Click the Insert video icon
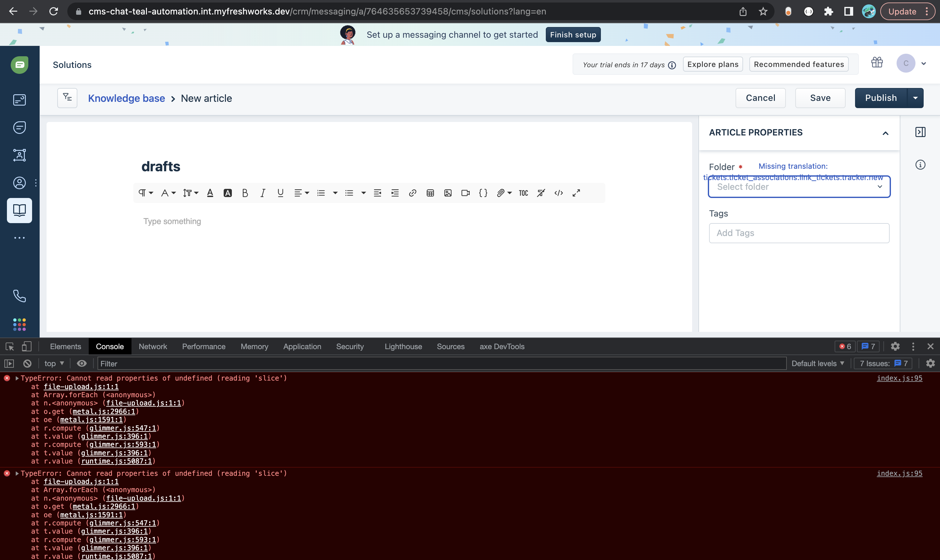 (465, 193)
